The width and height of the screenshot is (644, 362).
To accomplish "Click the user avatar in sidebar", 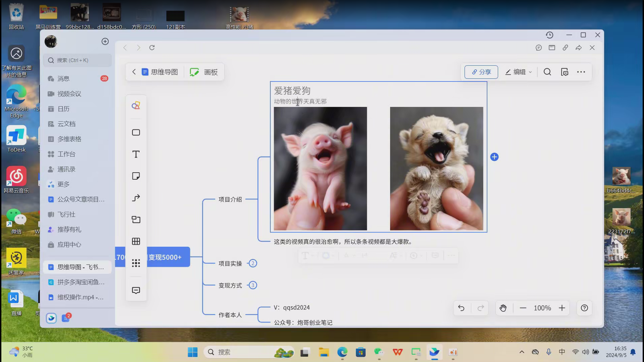I will (51, 42).
